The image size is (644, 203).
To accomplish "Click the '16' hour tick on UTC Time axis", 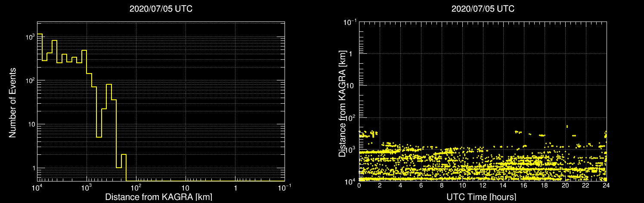I will (524, 185).
